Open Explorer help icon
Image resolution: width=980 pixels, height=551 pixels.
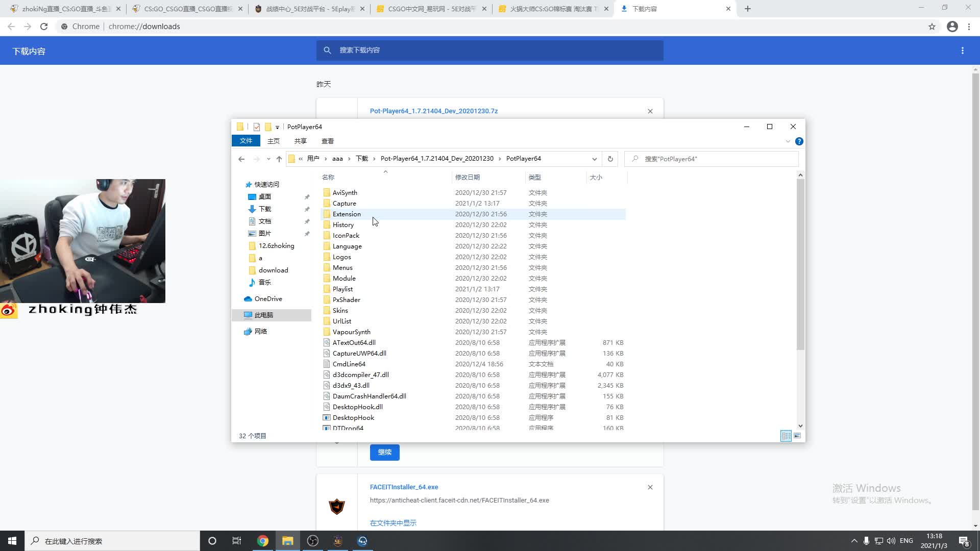[x=799, y=141]
